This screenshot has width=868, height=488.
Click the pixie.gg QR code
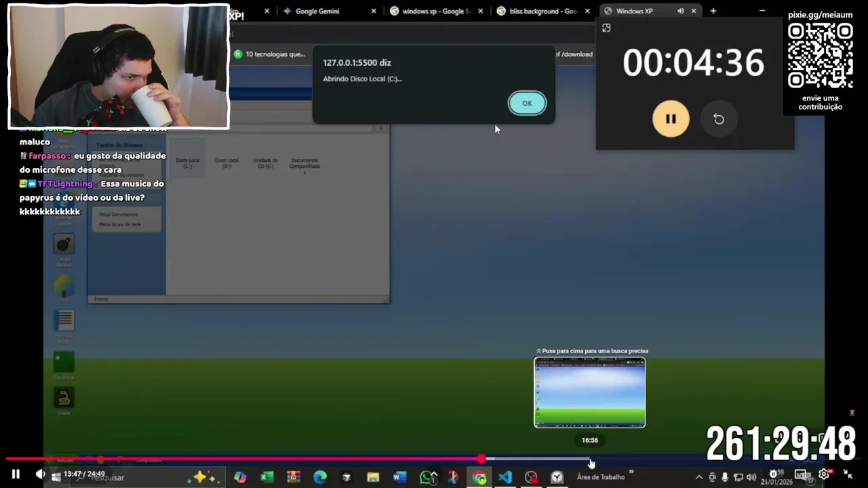(821, 56)
